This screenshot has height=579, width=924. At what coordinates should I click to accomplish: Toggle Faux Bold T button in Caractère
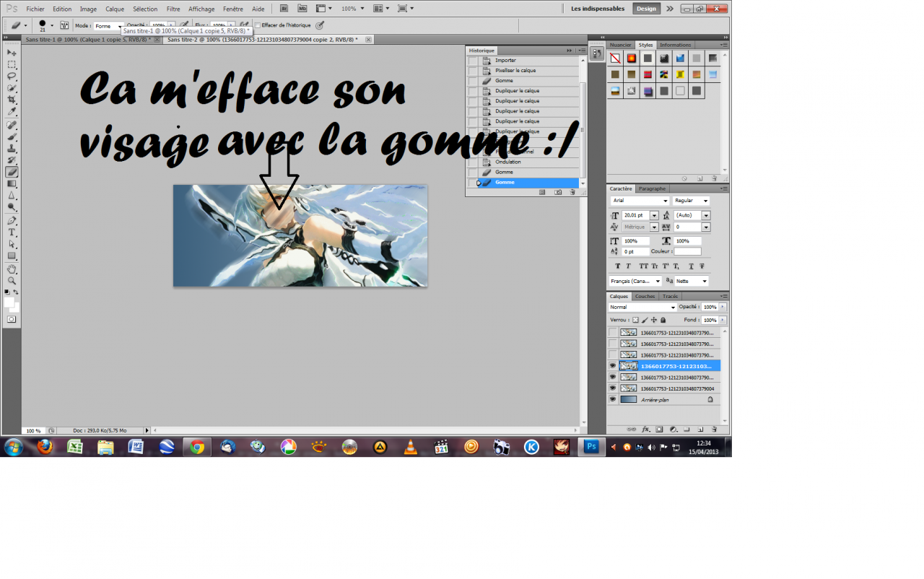click(x=616, y=266)
